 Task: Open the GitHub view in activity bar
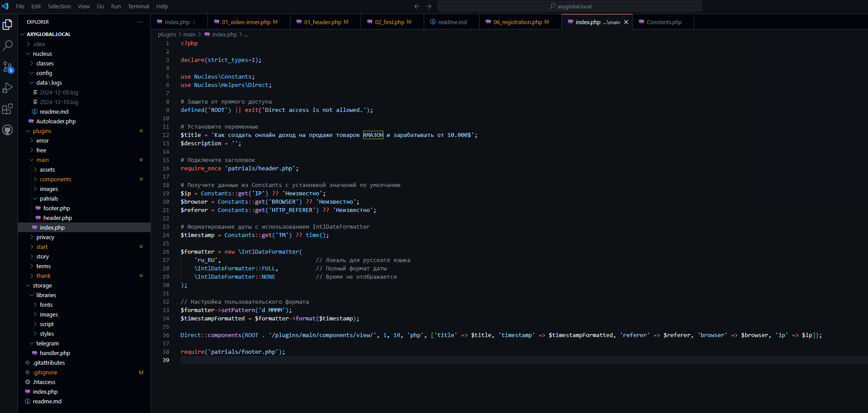pos(7,130)
